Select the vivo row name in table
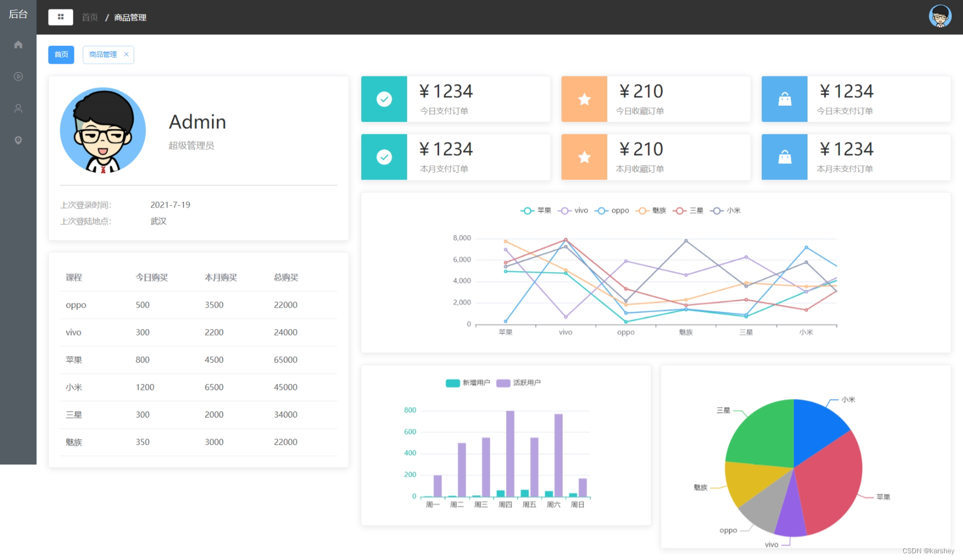Screen dimensions: 963x560 [73, 333]
